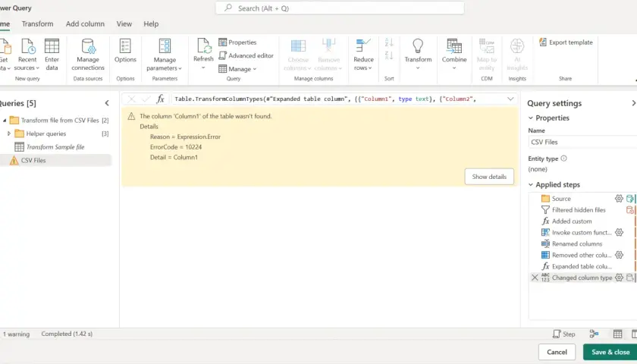
Task: Click Save & close
Action: tap(610, 352)
